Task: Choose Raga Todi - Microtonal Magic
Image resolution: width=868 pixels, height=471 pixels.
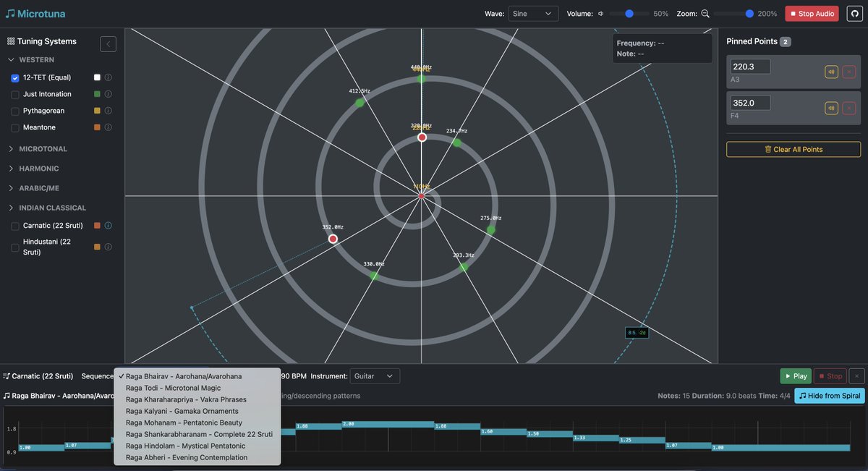Action: pyautogui.click(x=197, y=388)
